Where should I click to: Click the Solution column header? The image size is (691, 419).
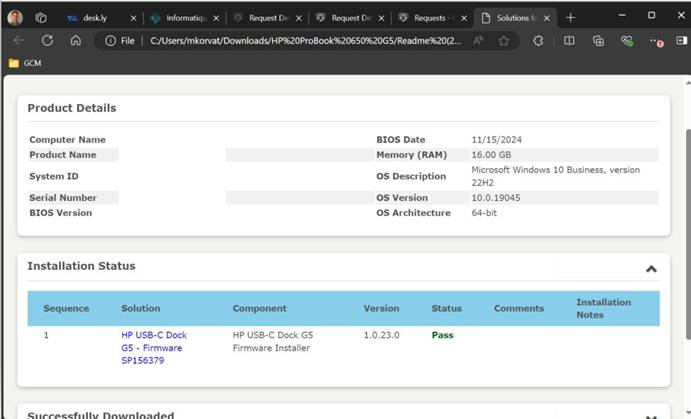[x=141, y=308]
